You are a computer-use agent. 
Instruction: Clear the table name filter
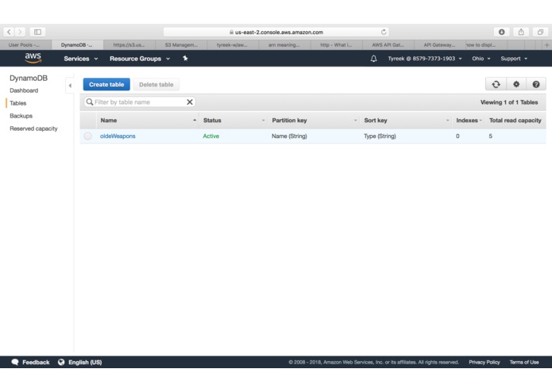(189, 102)
